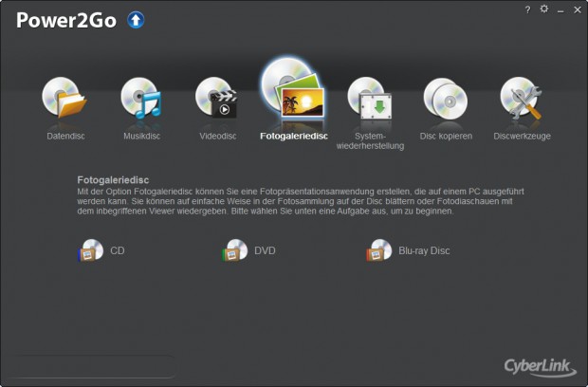Click the Blu-ray Disc gallery icon
This screenshot has width=588, height=387.
click(379, 250)
